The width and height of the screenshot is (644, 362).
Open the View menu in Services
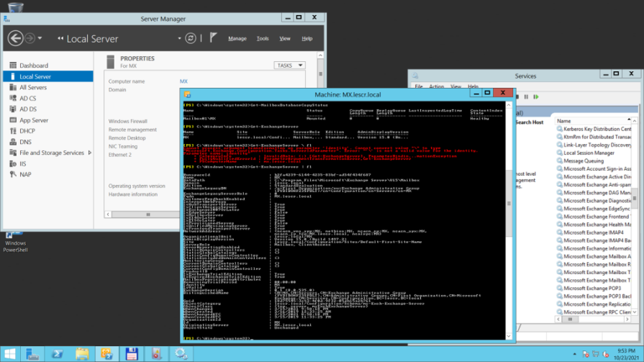click(456, 86)
